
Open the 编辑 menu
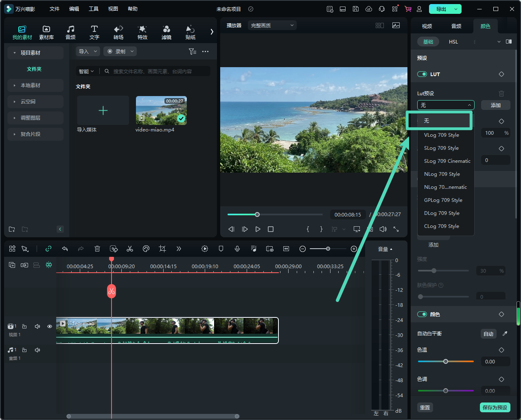tap(74, 9)
